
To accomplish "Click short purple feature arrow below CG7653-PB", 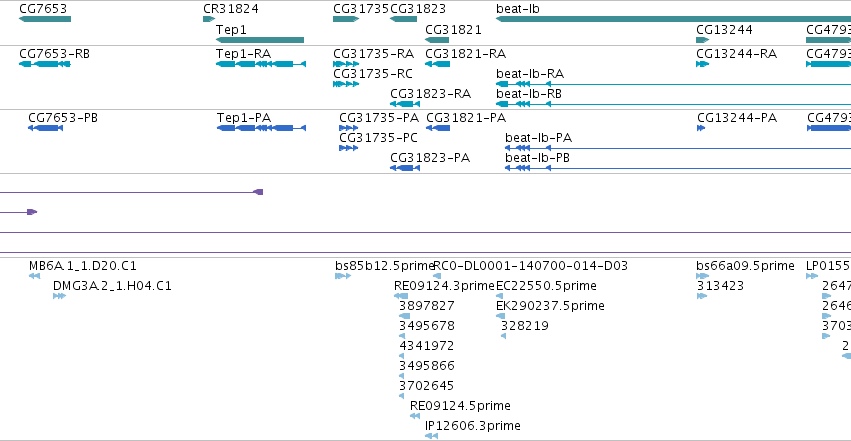I will click(32, 212).
